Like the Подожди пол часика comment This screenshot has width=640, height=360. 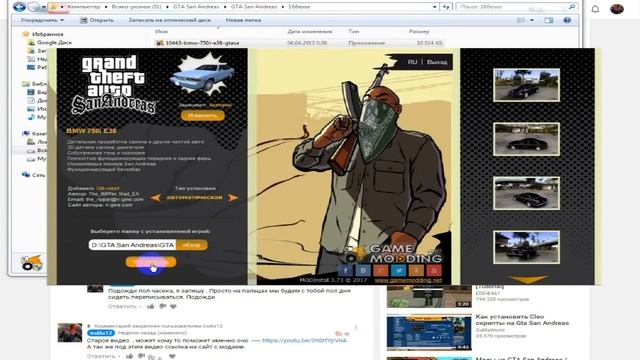151,307
